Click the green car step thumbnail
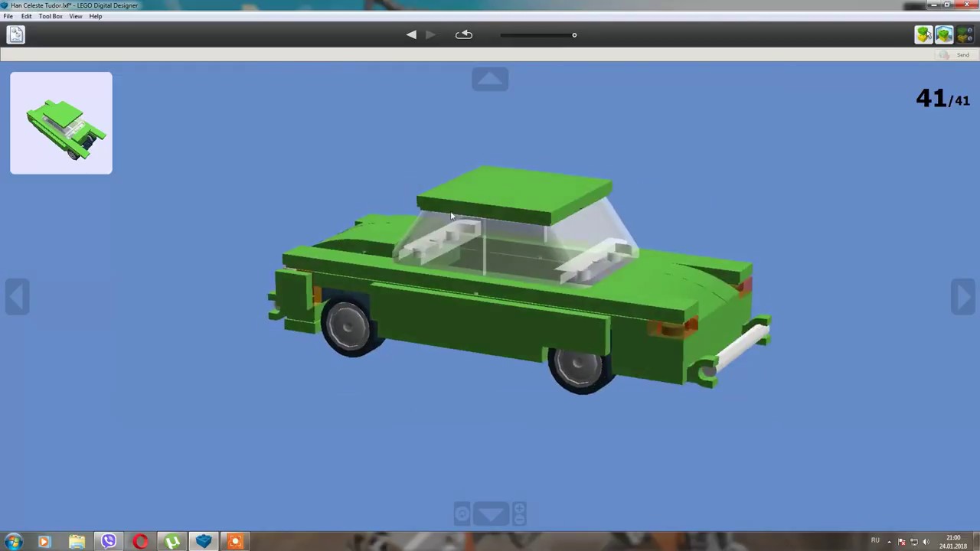The width and height of the screenshot is (980, 551). pos(61,123)
